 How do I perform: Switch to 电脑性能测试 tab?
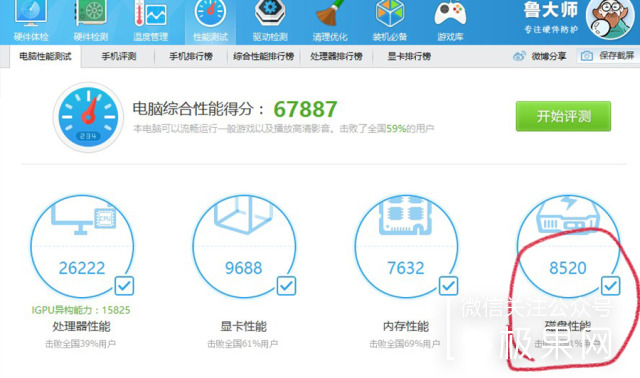[45, 56]
